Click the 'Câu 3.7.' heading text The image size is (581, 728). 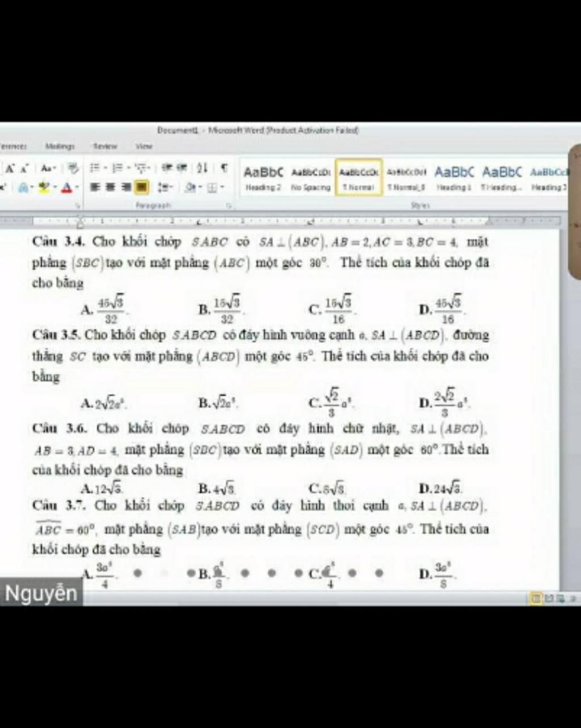59,505
